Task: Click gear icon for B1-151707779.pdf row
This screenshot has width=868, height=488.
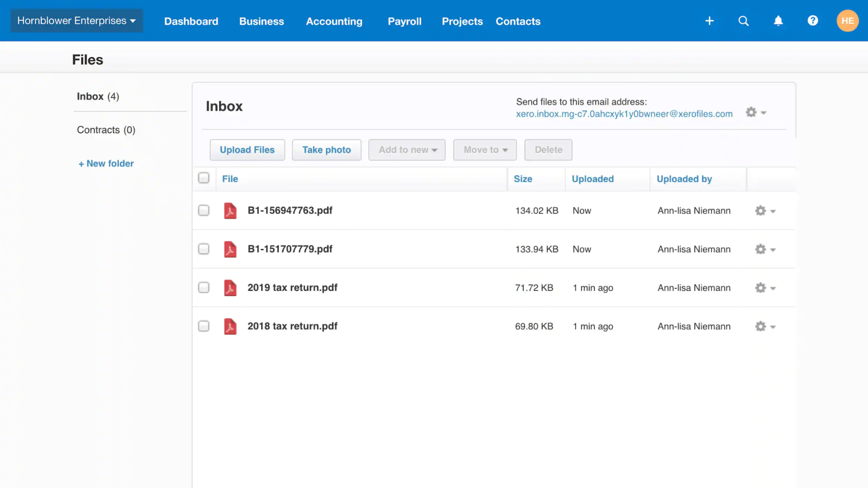Action: click(x=765, y=249)
